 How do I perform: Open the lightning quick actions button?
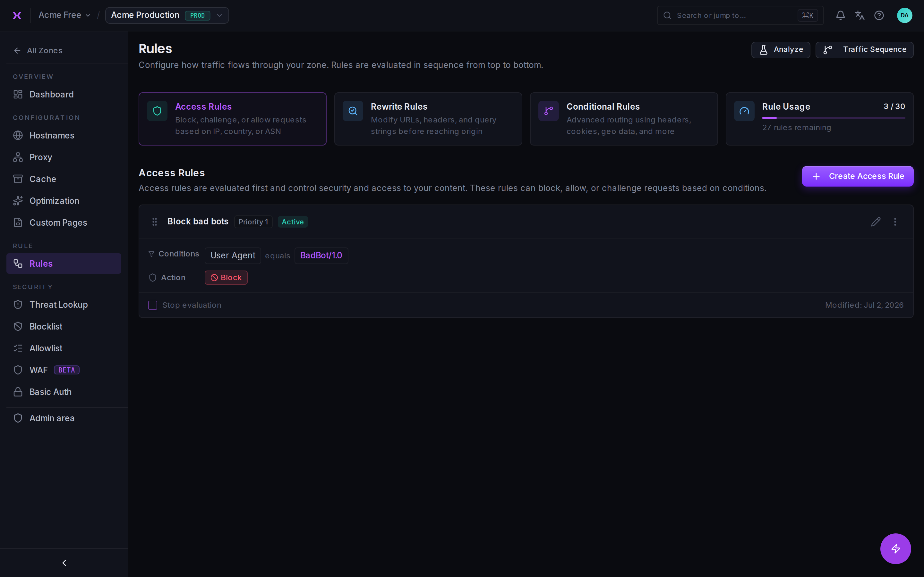coord(895,548)
